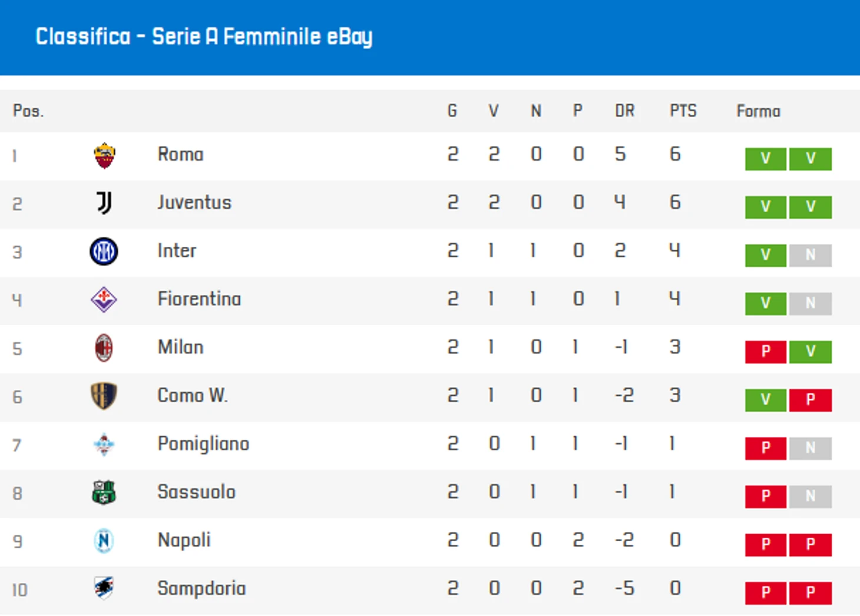Click the Sampdoria team name
Image resolution: width=860 pixels, height=616 pixels.
pos(201,588)
